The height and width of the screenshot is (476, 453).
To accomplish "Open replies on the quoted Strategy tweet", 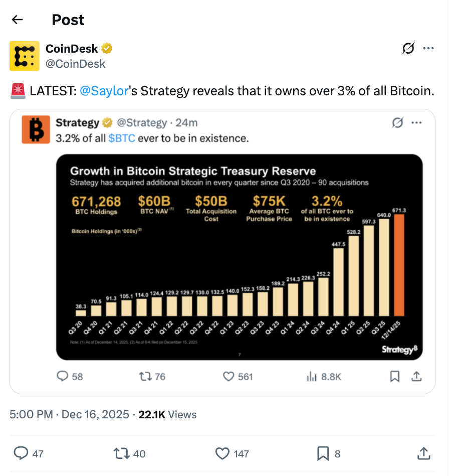I will point(62,376).
